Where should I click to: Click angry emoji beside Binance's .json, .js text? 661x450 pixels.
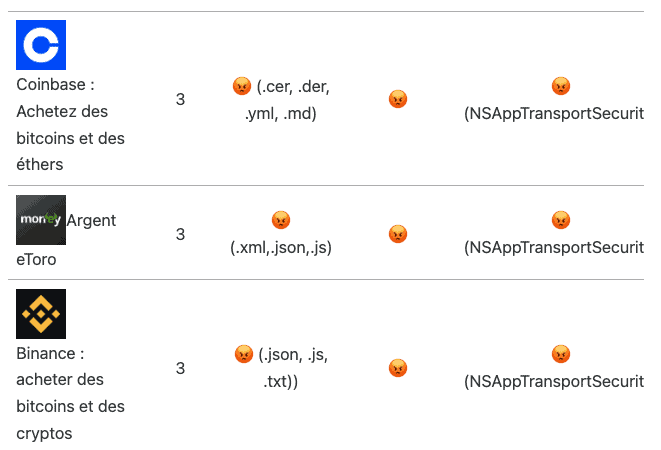pos(243,354)
